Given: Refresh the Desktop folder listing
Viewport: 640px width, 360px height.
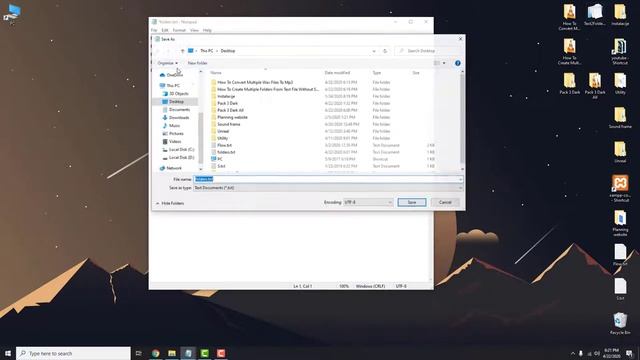Looking at the screenshot, I should pyautogui.click(x=385, y=51).
